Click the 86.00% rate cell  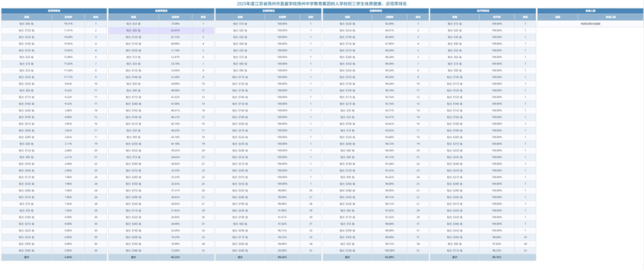click(390, 37)
